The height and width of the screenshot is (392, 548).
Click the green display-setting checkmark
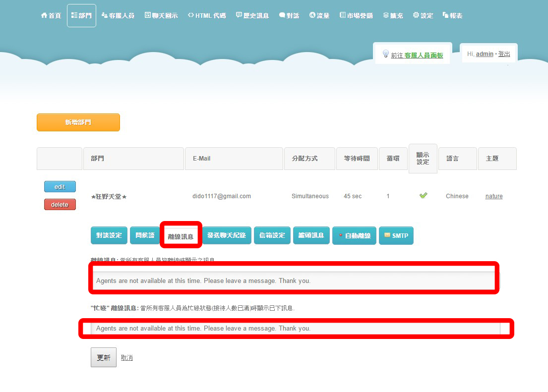tap(423, 195)
